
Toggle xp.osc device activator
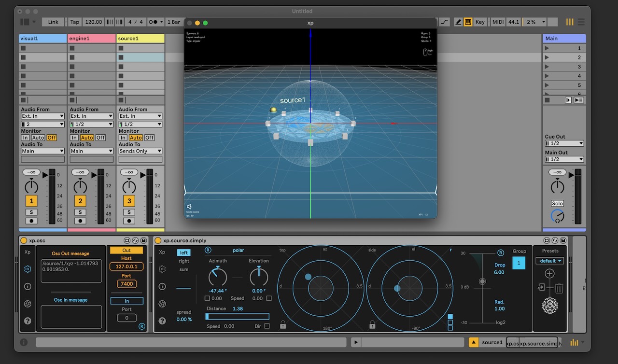[24, 240]
